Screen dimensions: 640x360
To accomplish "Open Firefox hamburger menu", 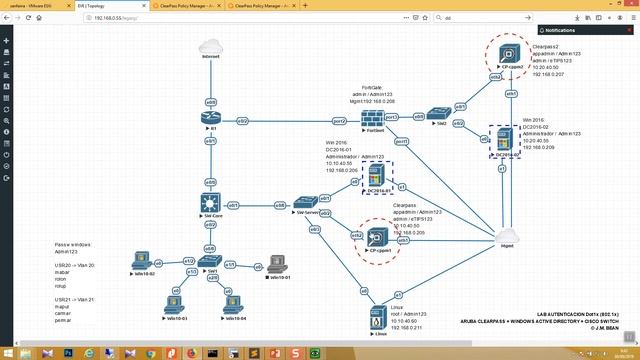I will (x=633, y=18).
